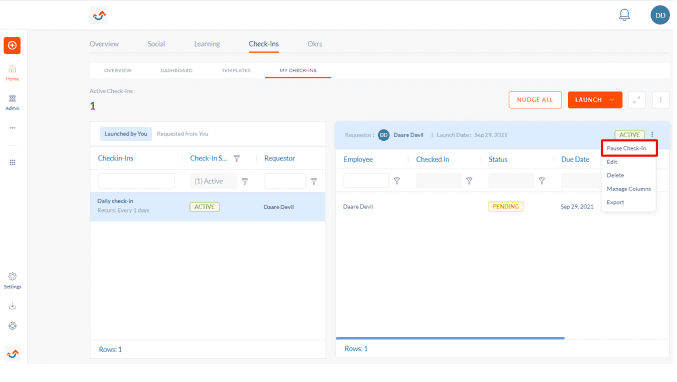Switch to the Learning tab
Viewport: 677px width, 382px height.
pyautogui.click(x=207, y=44)
